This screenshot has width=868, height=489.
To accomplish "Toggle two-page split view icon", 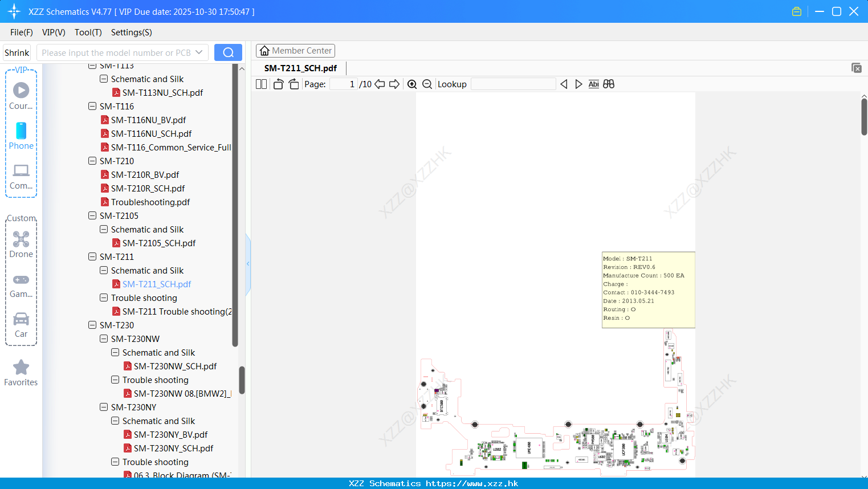I will point(261,84).
